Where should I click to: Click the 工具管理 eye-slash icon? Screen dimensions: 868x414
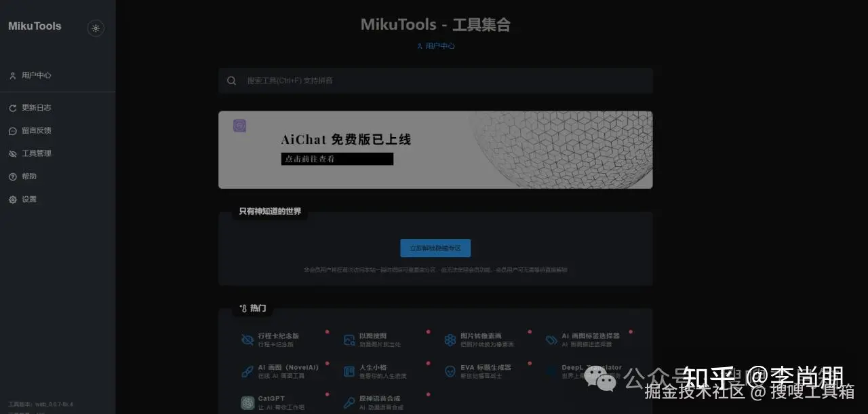click(x=12, y=154)
